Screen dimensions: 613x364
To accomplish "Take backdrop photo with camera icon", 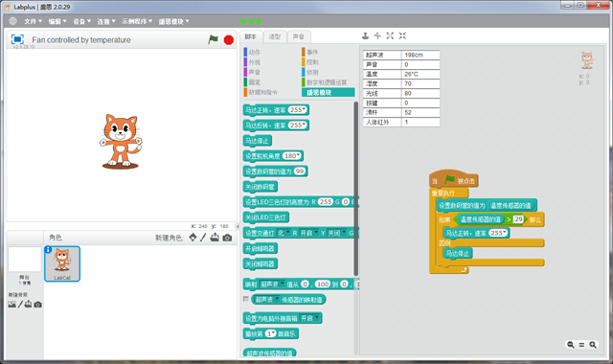I will click(37, 305).
